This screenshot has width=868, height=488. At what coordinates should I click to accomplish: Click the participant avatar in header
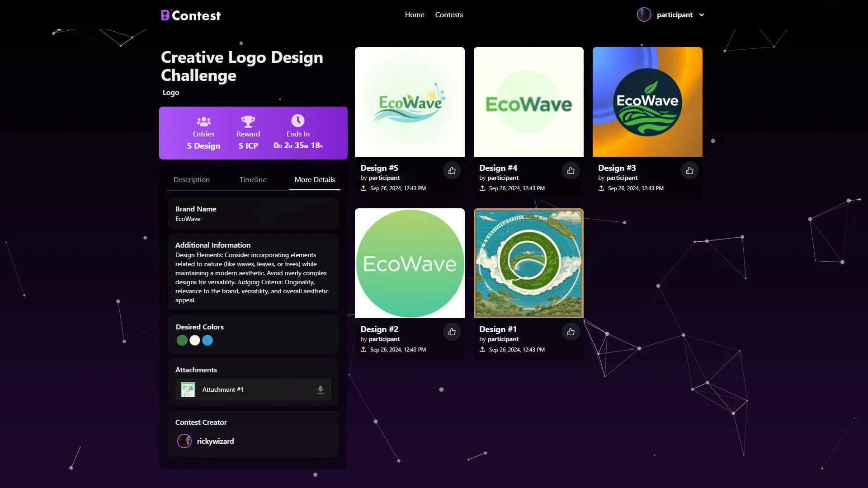[x=644, y=15]
